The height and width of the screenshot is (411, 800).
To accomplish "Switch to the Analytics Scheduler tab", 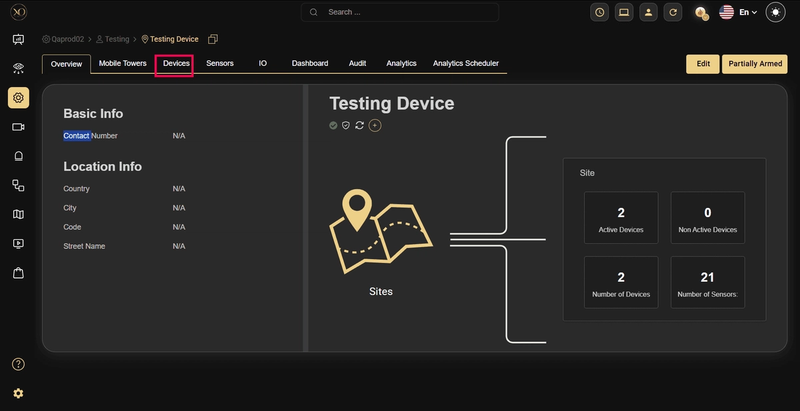I will pyautogui.click(x=465, y=63).
